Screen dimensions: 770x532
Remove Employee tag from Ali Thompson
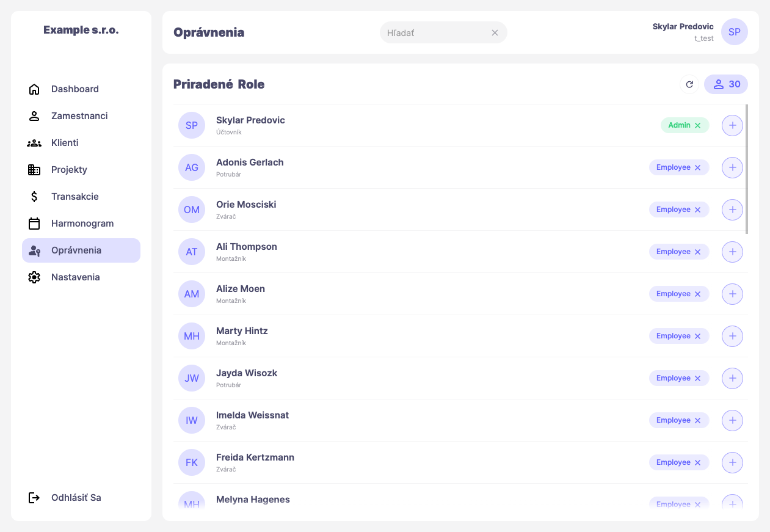pos(697,252)
